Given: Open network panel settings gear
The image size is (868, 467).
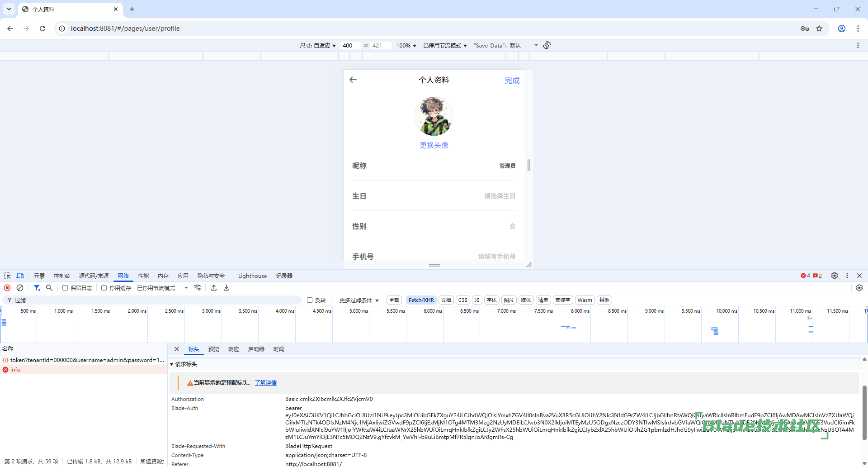Looking at the screenshot, I should coord(859,288).
